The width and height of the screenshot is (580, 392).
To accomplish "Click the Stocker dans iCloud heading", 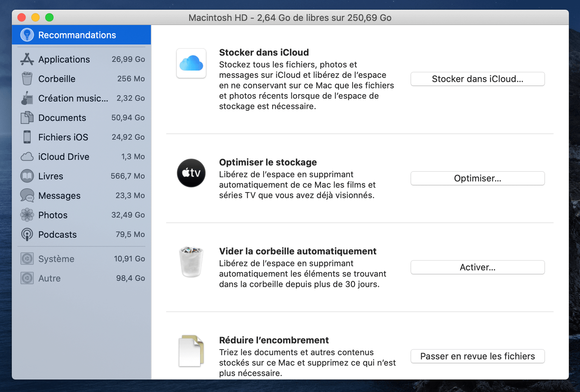I will click(x=264, y=53).
